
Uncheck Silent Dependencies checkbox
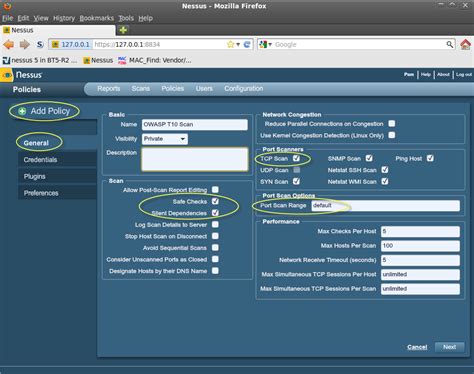point(215,213)
